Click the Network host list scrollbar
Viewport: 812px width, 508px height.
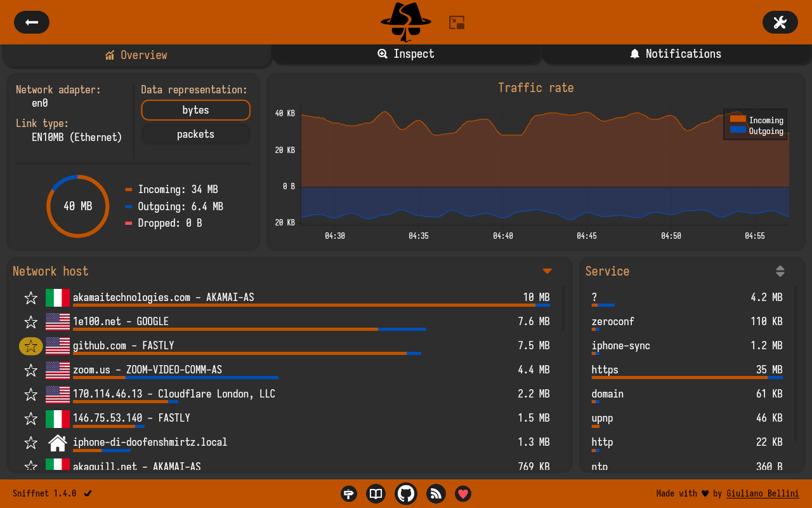click(563, 308)
